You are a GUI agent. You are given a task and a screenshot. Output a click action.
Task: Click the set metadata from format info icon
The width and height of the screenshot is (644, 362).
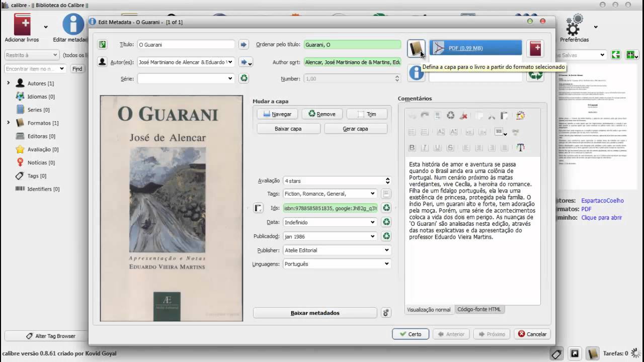[416, 73]
